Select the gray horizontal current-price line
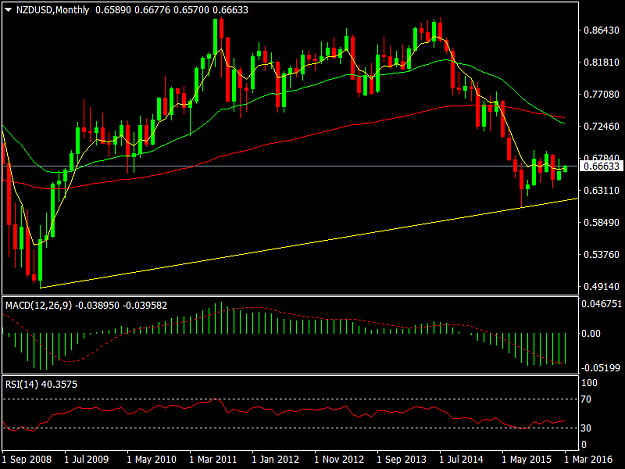625x469 pixels. [x=290, y=166]
